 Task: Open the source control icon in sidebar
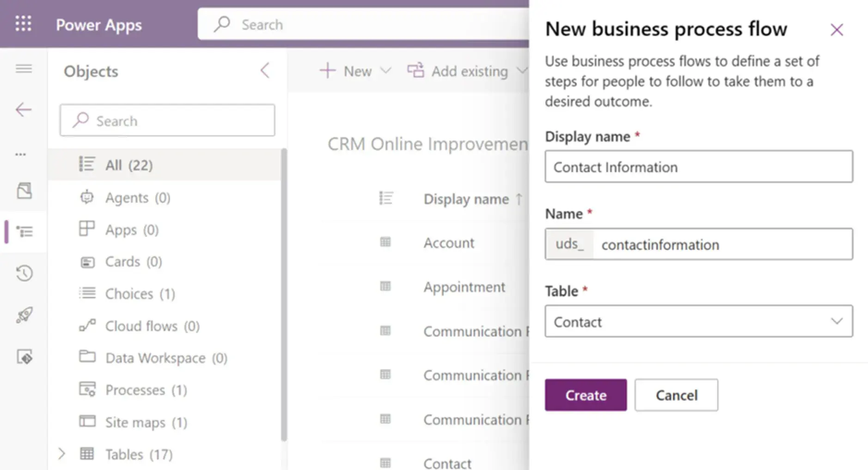(24, 357)
